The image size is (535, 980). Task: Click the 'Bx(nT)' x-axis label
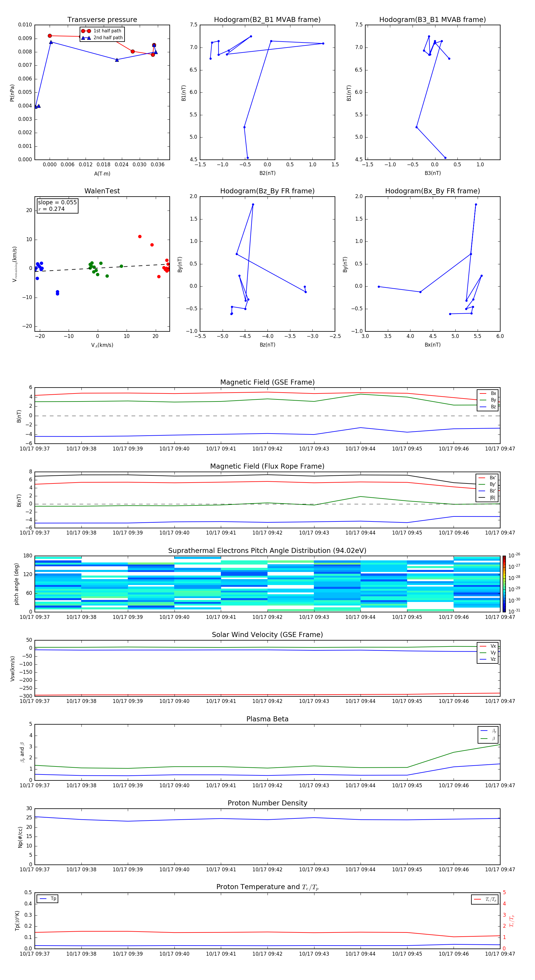(432, 345)
